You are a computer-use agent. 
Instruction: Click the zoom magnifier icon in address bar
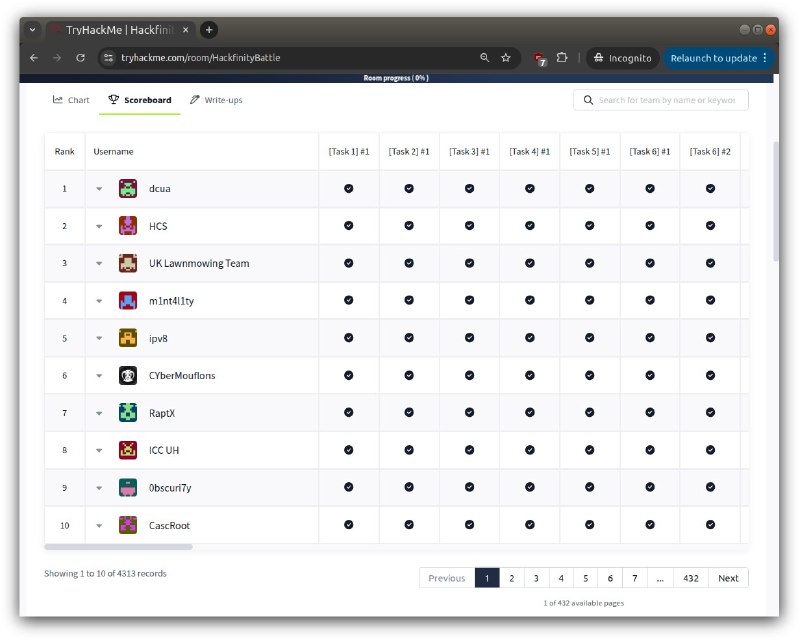(x=485, y=58)
